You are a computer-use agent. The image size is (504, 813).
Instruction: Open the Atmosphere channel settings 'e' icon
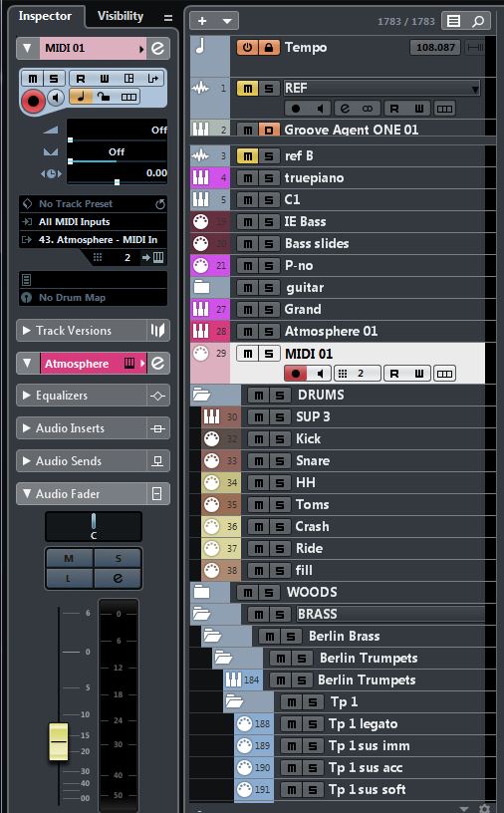coord(157,363)
